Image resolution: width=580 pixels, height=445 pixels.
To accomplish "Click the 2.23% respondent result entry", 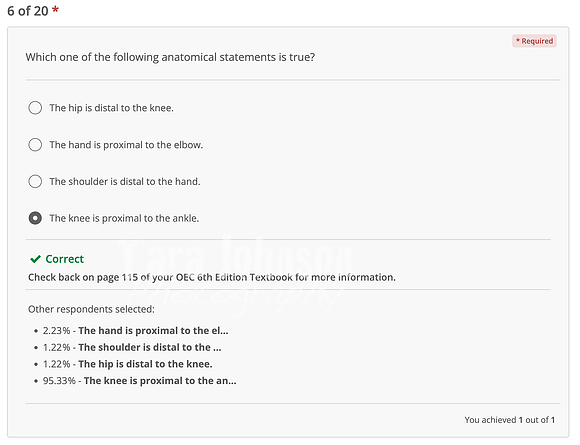I will (135, 331).
